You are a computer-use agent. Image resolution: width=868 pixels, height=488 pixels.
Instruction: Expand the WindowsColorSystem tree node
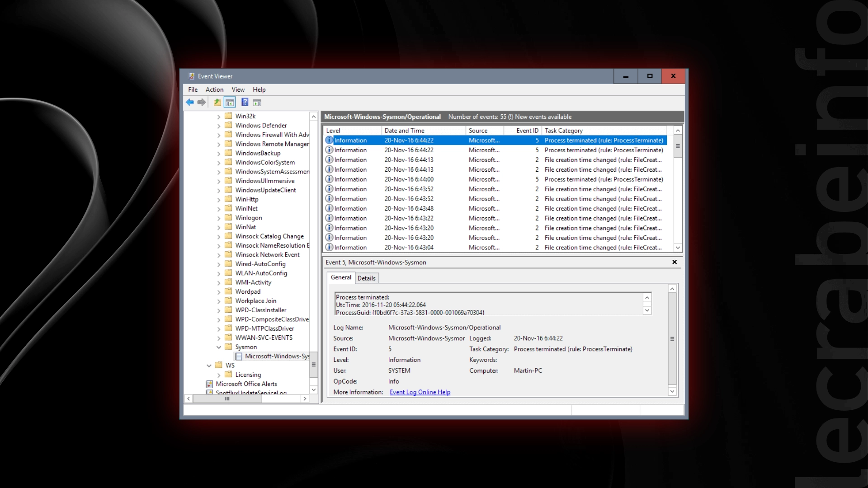click(x=219, y=163)
